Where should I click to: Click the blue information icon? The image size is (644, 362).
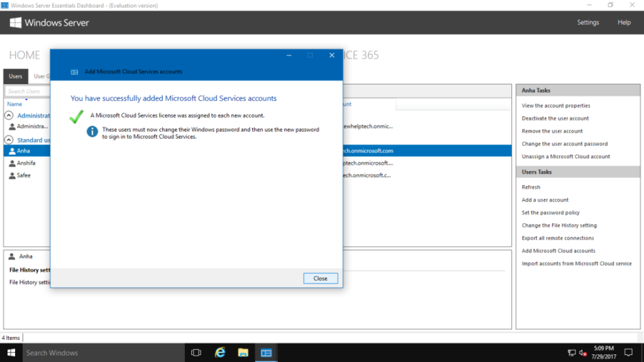(92, 132)
